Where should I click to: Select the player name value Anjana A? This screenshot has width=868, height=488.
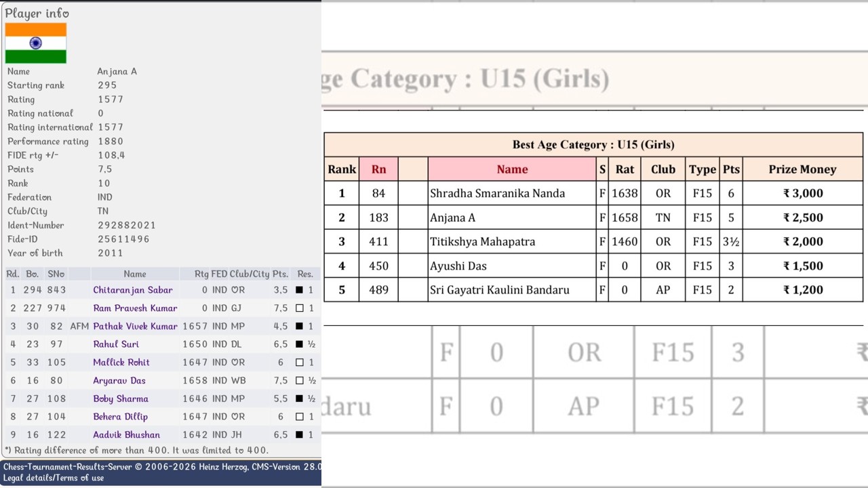click(x=117, y=71)
